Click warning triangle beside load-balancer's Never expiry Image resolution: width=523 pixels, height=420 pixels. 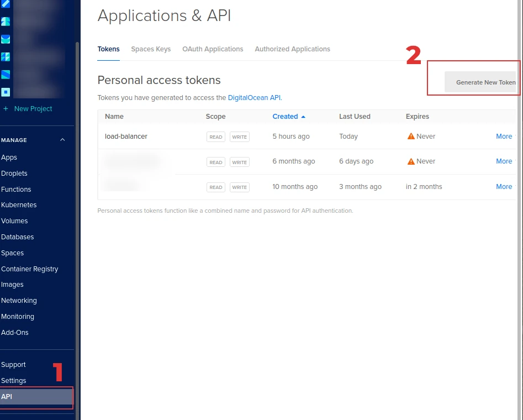pyautogui.click(x=411, y=136)
